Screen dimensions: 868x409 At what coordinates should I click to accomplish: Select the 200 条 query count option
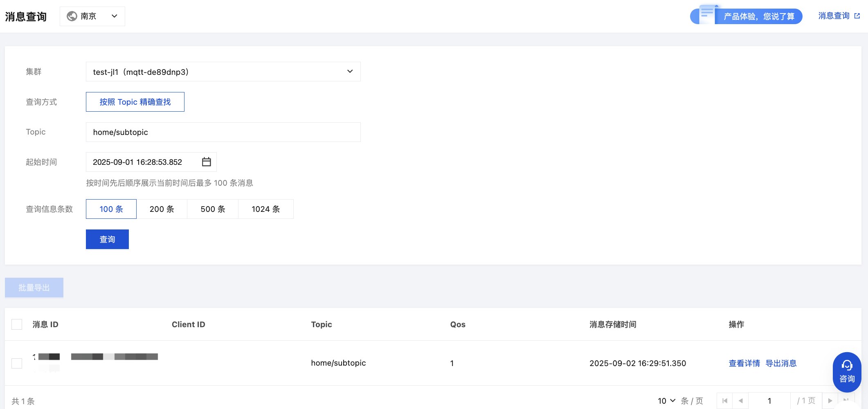pos(162,209)
